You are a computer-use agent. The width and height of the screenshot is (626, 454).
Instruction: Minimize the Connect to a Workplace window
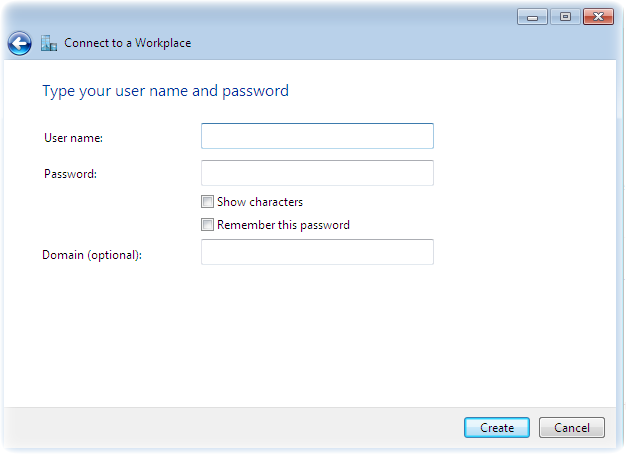pos(532,17)
